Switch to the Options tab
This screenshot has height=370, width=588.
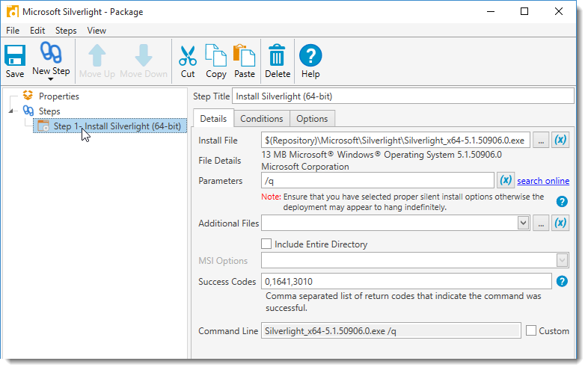pyautogui.click(x=312, y=119)
